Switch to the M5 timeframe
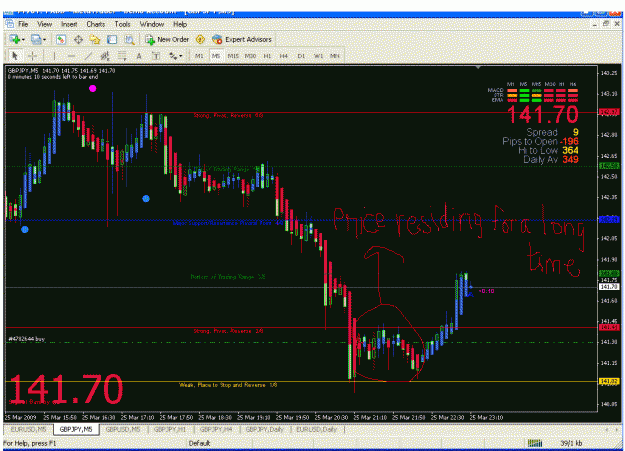625x451 pixels. [x=216, y=56]
